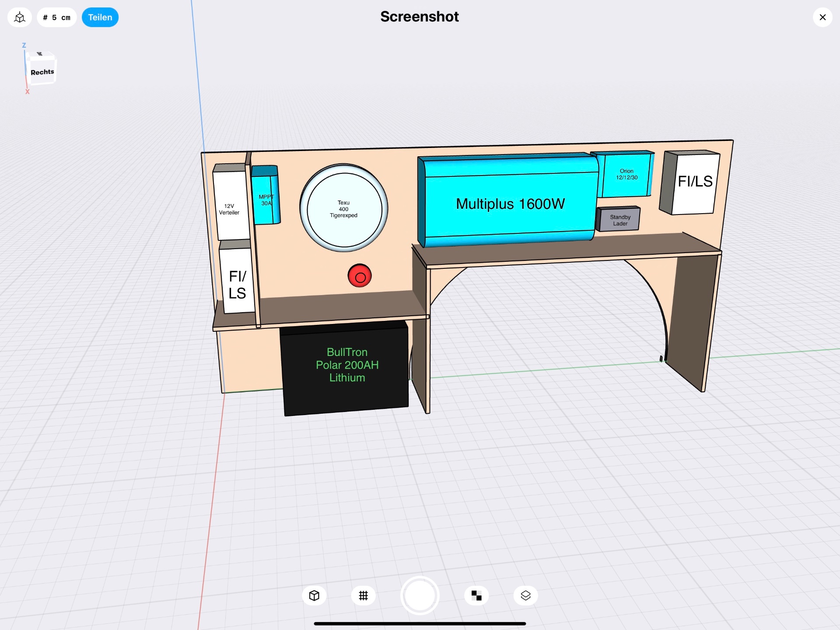The image size is (840, 630).
Task: Click the Texu 400 Tigerexped round element
Action: 344,208
